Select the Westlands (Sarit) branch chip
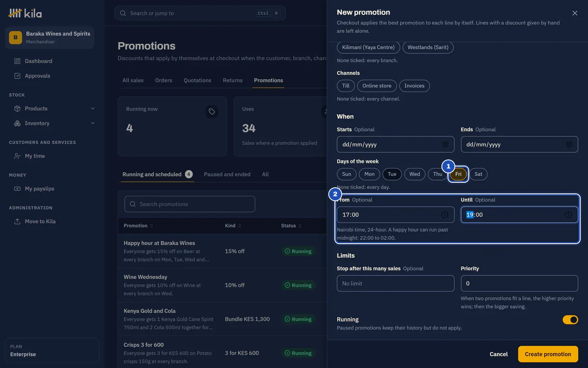Image resolution: width=588 pixels, height=368 pixels. (428, 47)
